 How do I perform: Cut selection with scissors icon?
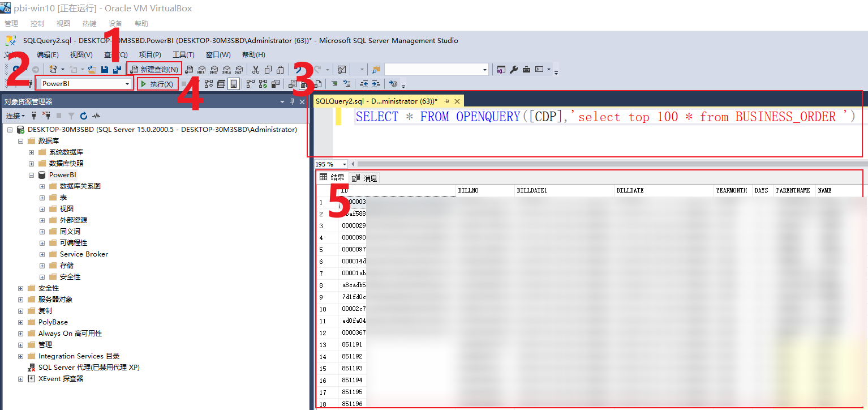pos(256,70)
